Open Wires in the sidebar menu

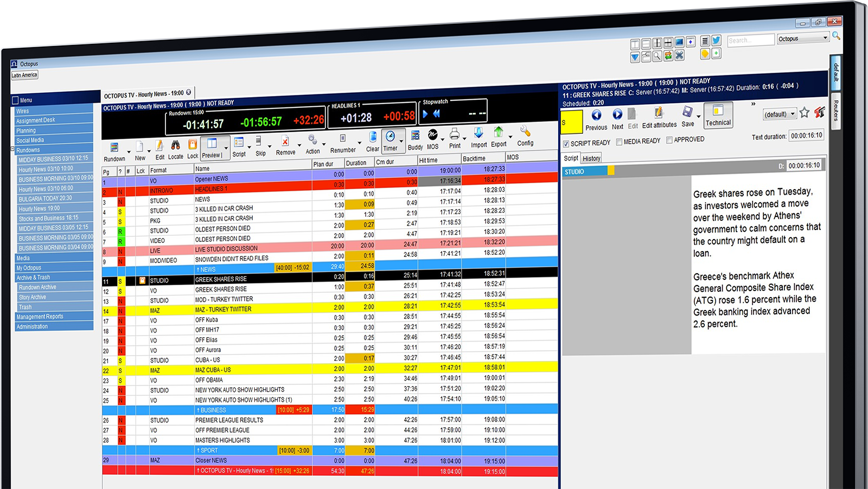pyautogui.click(x=54, y=111)
